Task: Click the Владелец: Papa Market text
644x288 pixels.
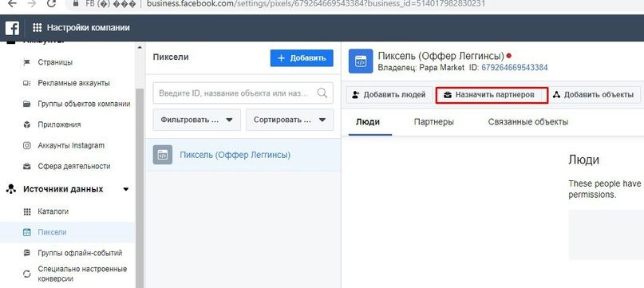Action: (x=421, y=67)
